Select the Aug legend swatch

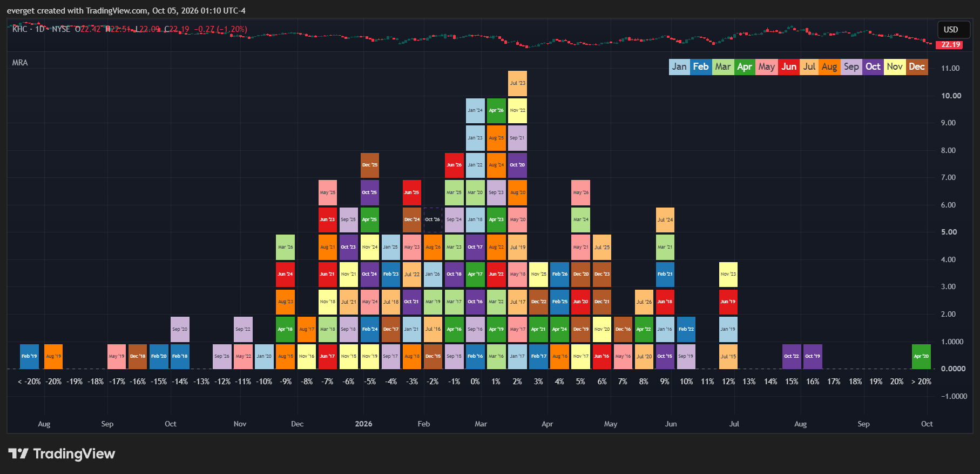(829, 67)
